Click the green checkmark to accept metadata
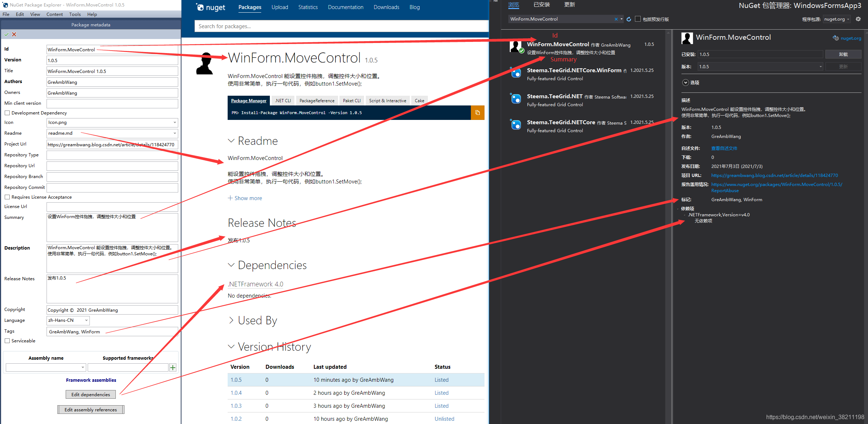This screenshot has width=868, height=424. point(6,34)
